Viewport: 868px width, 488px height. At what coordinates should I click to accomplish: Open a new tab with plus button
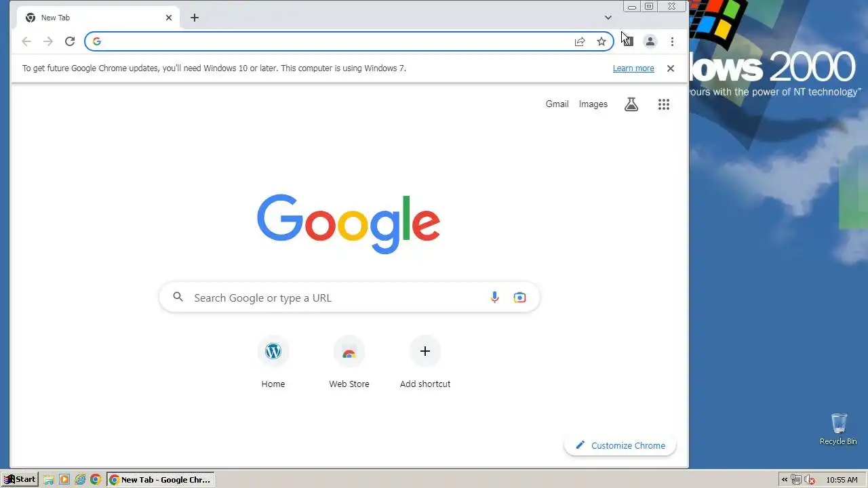(195, 18)
